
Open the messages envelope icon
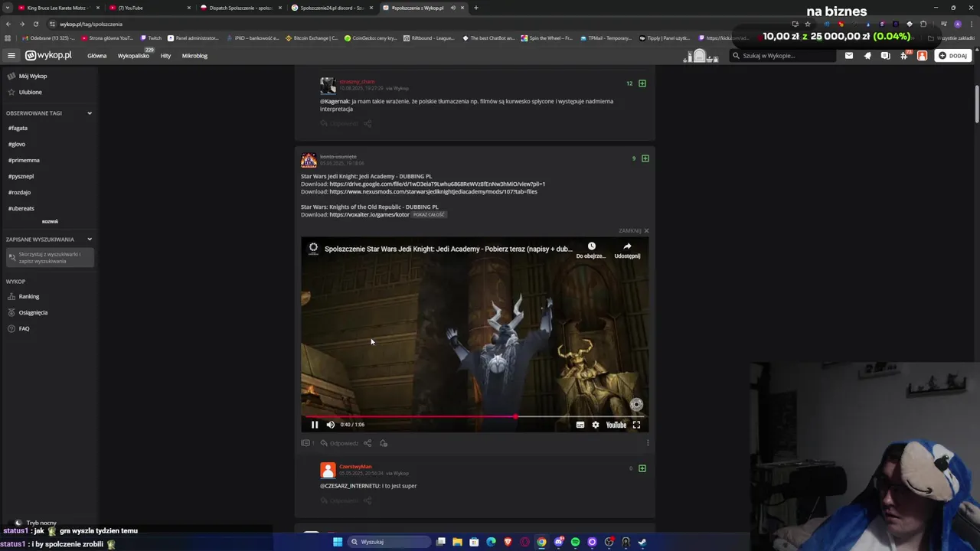coord(849,55)
